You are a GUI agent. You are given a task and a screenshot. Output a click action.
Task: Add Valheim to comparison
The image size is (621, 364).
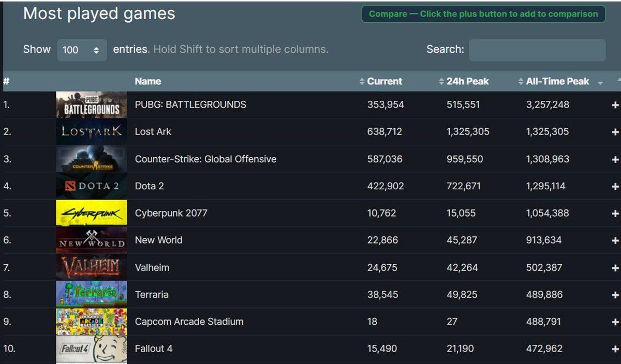(616, 267)
